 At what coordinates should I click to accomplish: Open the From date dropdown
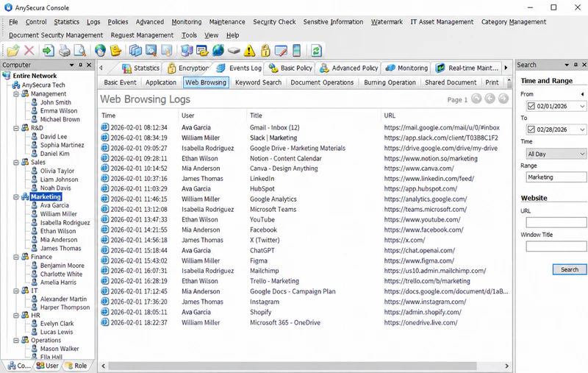(x=581, y=106)
